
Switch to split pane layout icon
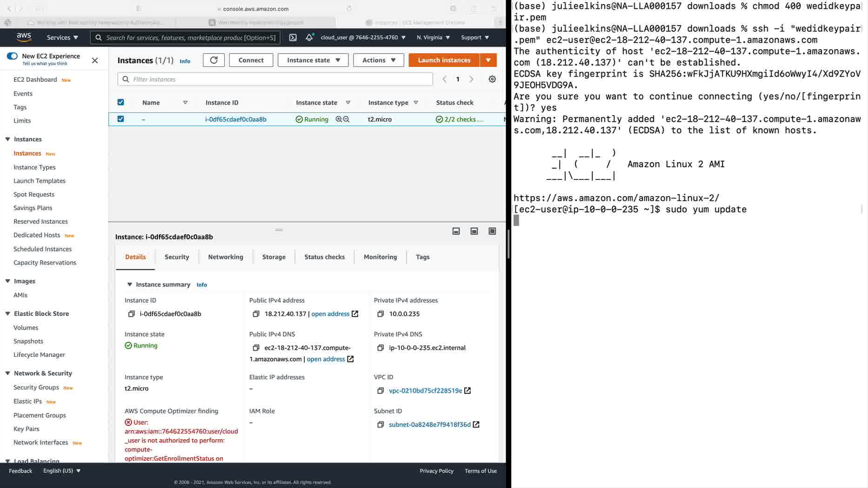point(474,231)
